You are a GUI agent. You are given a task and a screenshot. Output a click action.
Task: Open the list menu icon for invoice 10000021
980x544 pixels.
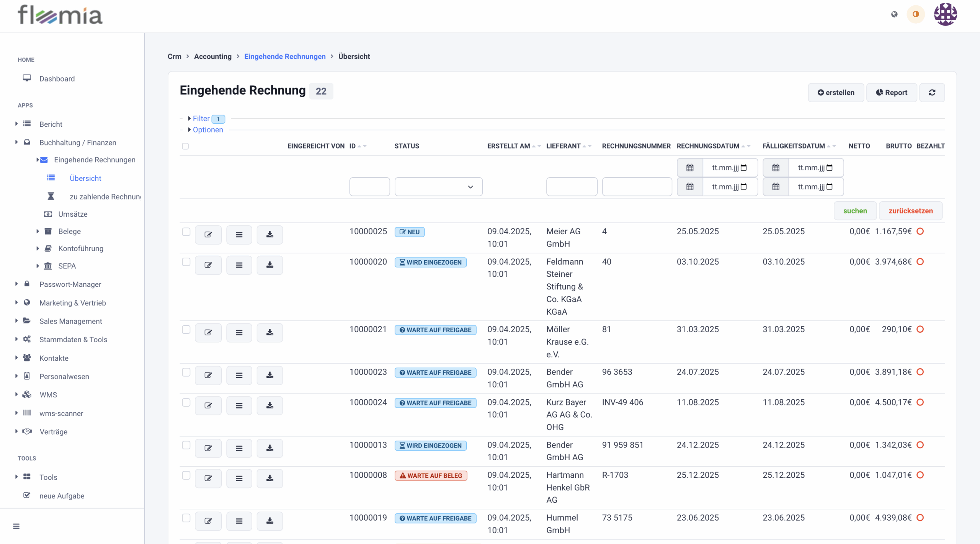[x=239, y=333]
